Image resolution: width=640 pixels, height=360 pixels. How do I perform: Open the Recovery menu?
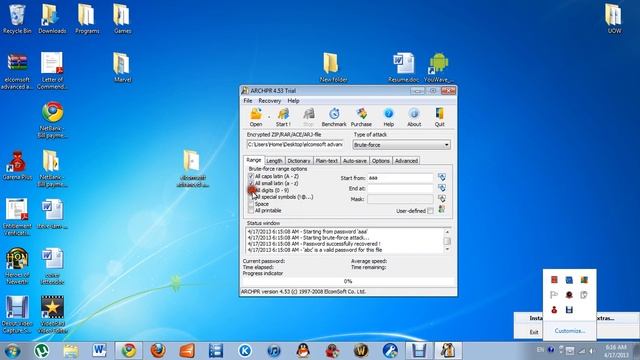[270, 100]
